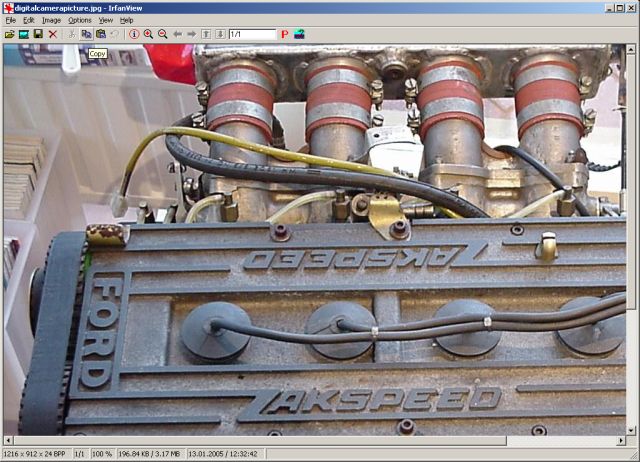Click the 1/1 page number field
Image resolution: width=640 pixels, height=462 pixels.
point(252,34)
